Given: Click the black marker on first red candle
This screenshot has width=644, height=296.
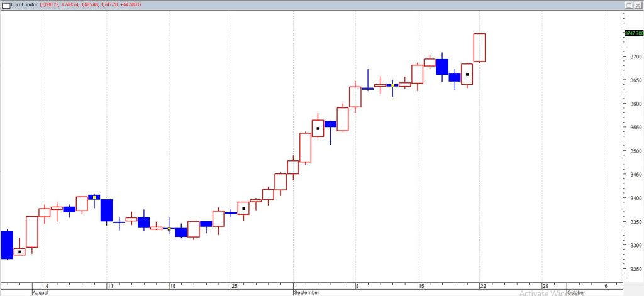Looking at the screenshot, I should 20,252.
